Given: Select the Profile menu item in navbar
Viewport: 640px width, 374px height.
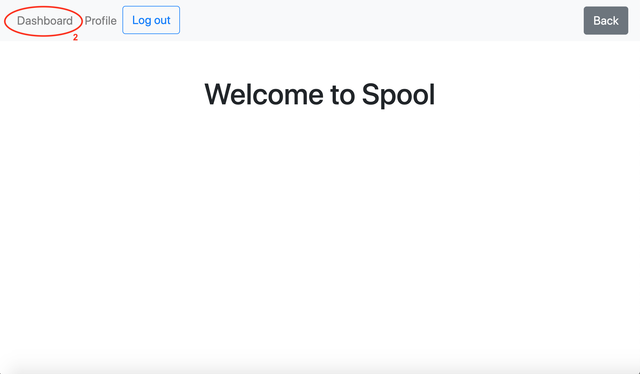Looking at the screenshot, I should point(100,21).
